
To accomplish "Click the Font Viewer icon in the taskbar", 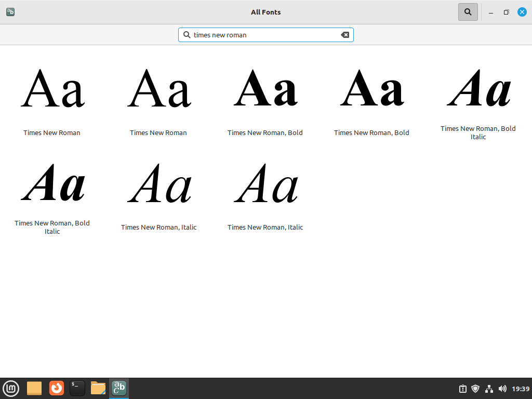I will 118,388.
